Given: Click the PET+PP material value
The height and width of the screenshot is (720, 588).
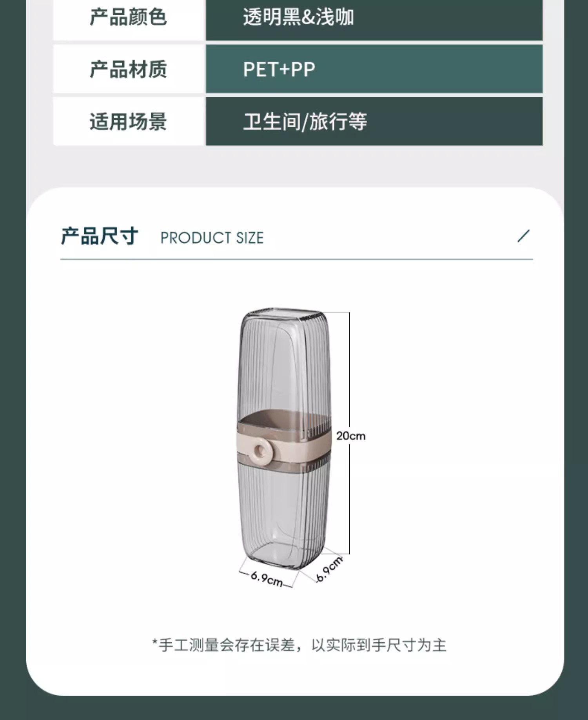Looking at the screenshot, I should 279,69.
